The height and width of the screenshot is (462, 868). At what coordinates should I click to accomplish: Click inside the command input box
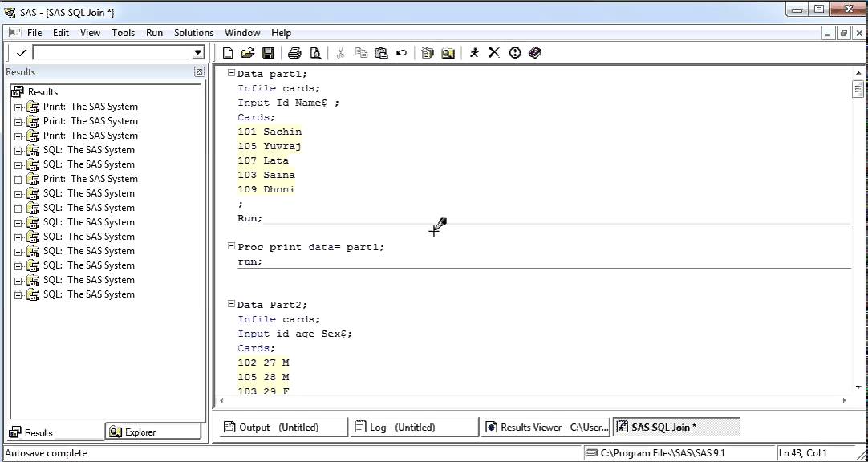pyautogui.click(x=113, y=53)
